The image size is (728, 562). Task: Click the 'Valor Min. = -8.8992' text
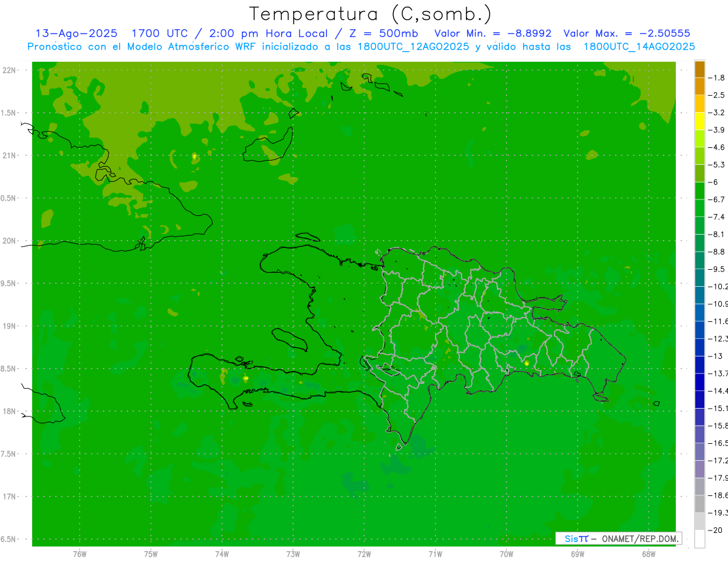click(493, 33)
